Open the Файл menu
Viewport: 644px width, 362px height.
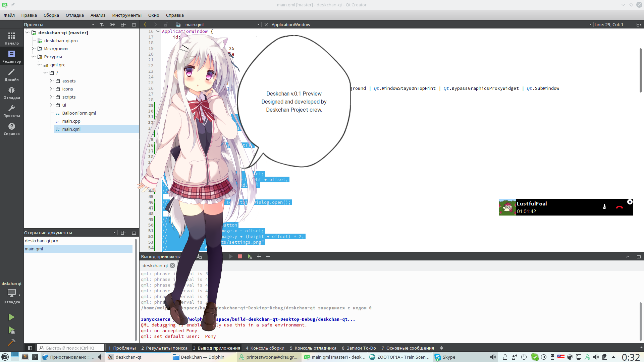pyautogui.click(x=9, y=15)
